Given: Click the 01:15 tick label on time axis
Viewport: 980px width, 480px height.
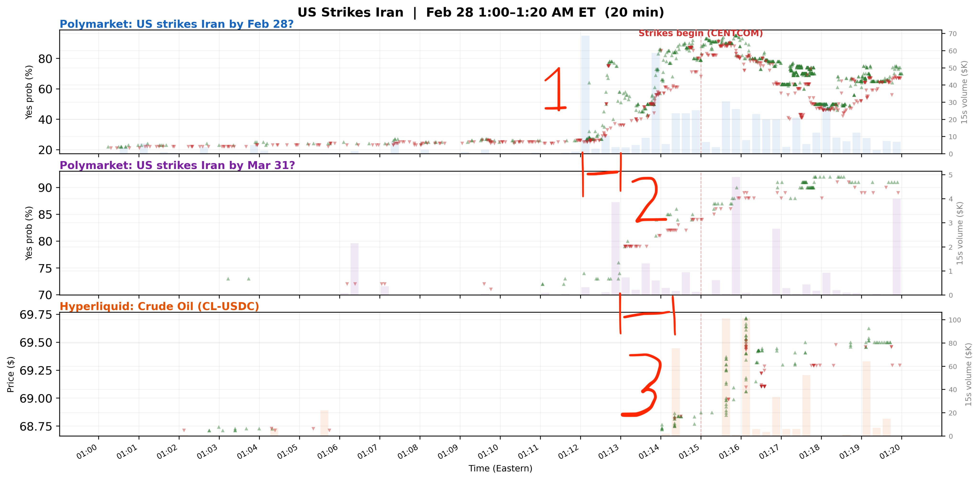Looking at the screenshot, I should tap(688, 452).
